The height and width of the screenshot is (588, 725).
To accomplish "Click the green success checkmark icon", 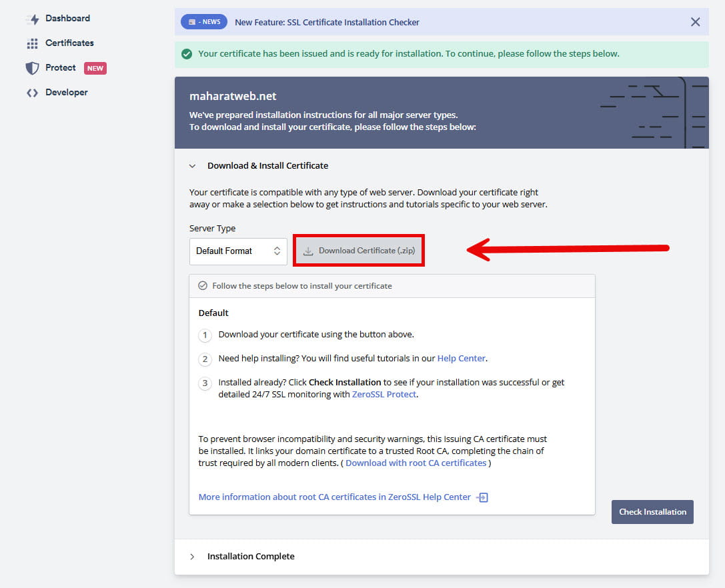I will [187, 54].
